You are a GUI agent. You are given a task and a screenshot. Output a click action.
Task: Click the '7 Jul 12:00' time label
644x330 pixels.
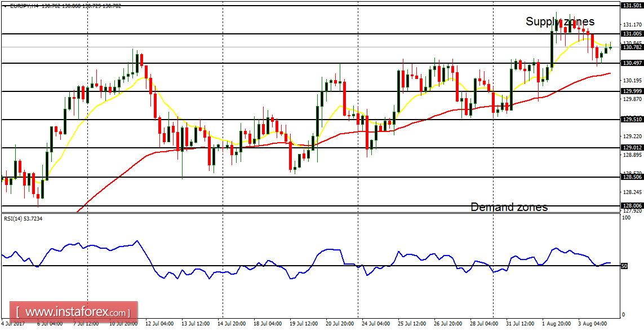pyautogui.click(x=86, y=324)
